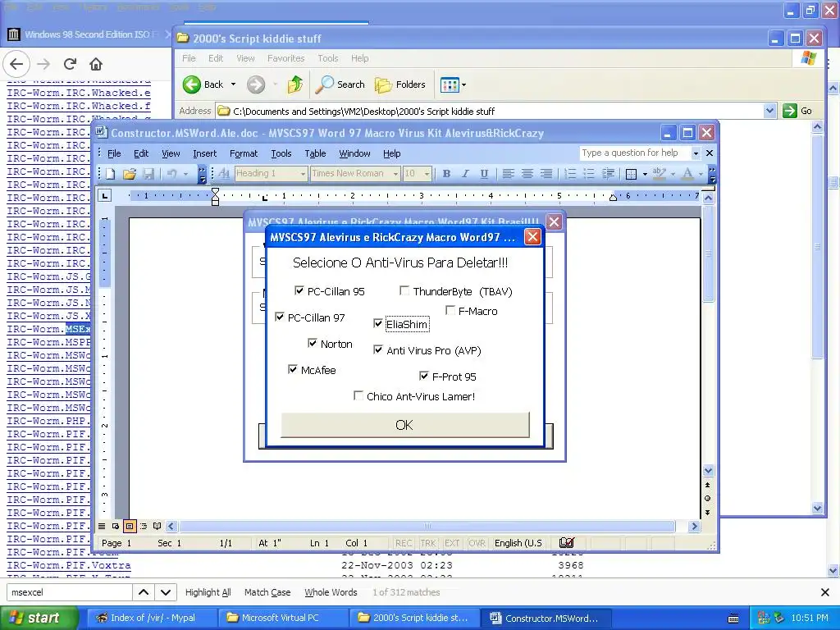
Task: Check the Chico Ant-Virus Lamer! checkbox
Action: coord(358,396)
